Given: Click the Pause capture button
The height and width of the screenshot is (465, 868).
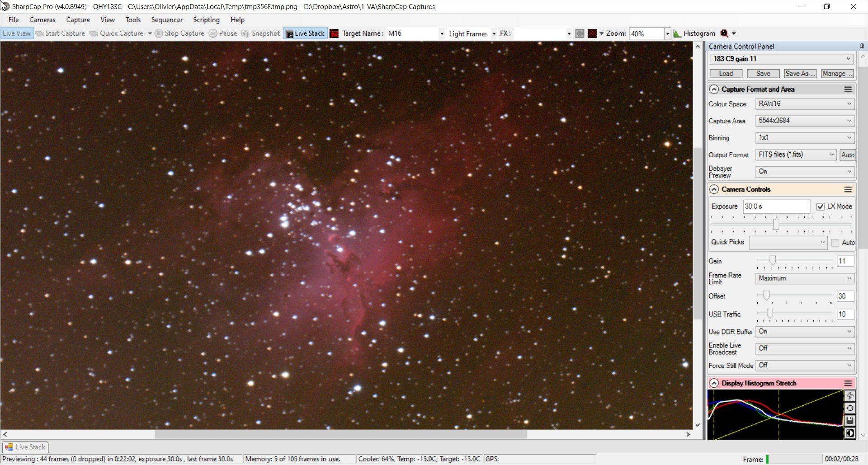Looking at the screenshot, I should point(223,33).
